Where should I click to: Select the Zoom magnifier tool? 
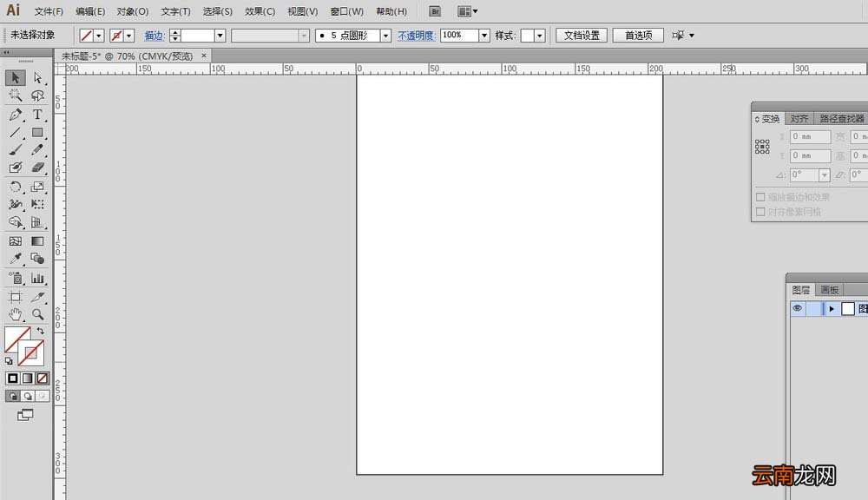[x=37, y=314]
